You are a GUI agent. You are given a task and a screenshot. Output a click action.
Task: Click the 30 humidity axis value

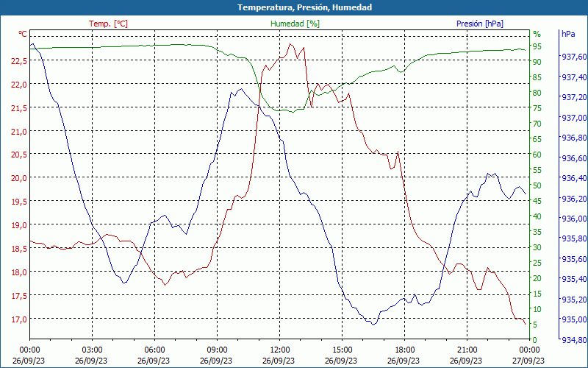click(537, 247)
